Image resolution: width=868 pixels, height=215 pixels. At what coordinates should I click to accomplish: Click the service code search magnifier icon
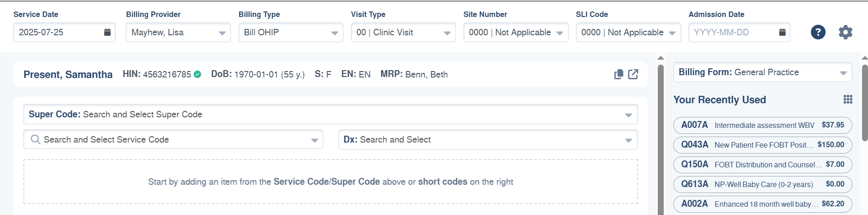coord(35,139)
